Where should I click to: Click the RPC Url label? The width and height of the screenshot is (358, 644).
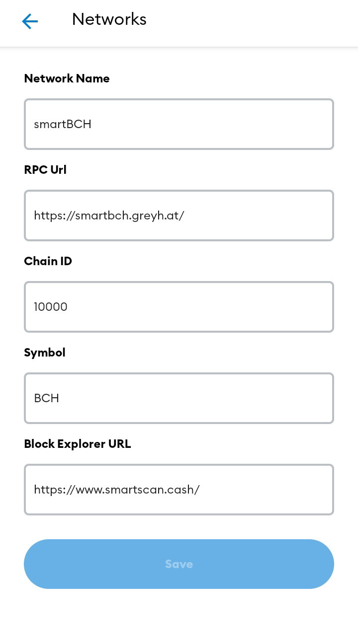coord(45,170)
